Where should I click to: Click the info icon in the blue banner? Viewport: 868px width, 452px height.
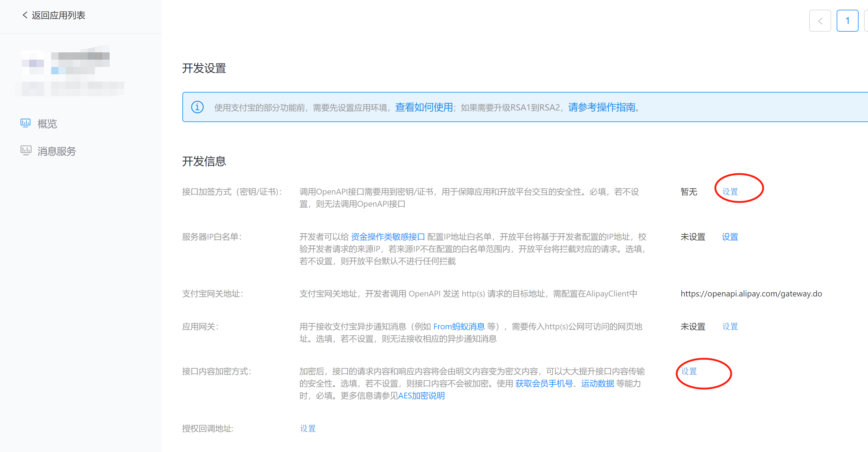click(197, 107)
